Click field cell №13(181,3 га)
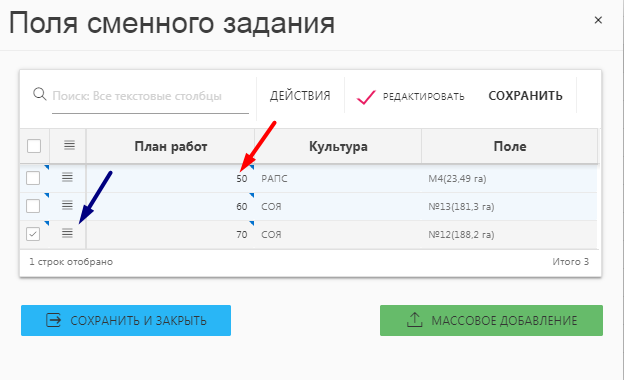624x380 pixels. pos(509,207)
